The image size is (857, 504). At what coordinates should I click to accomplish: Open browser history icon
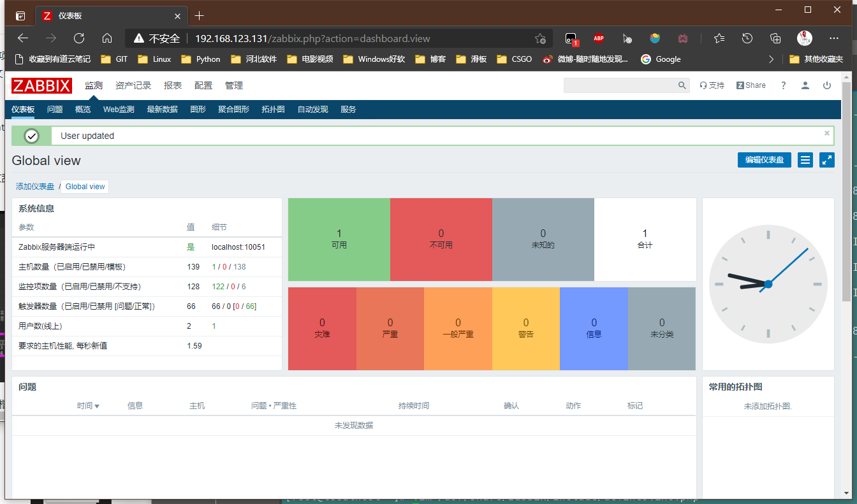(747, 38)
